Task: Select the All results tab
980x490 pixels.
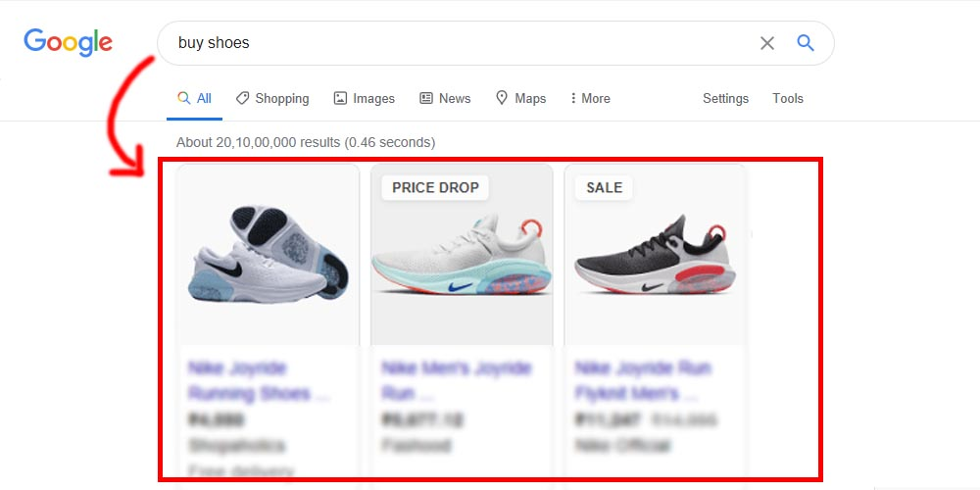Action: (x=194, y=98)
